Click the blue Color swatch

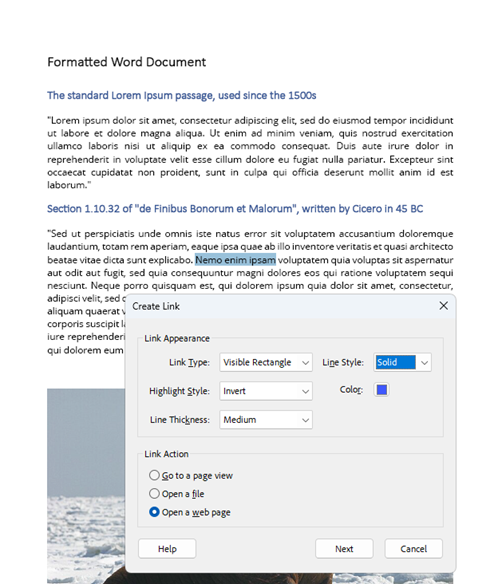click(x=381, y=390)
